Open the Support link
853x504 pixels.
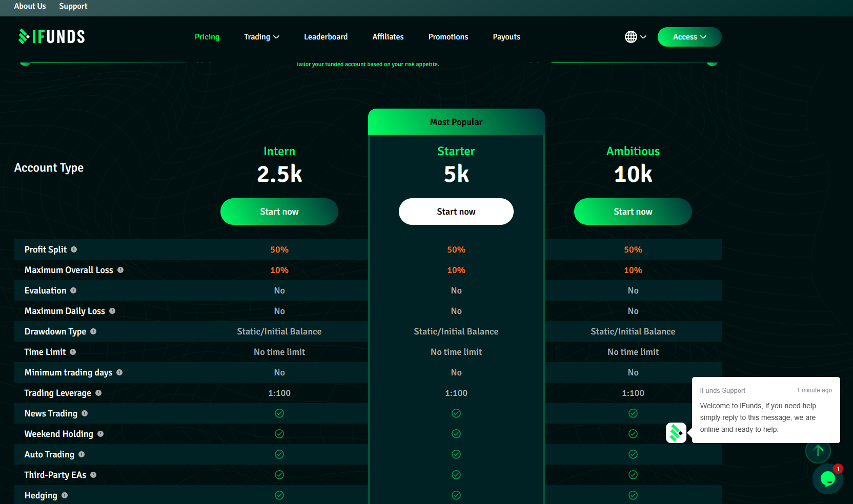(73, 6)
